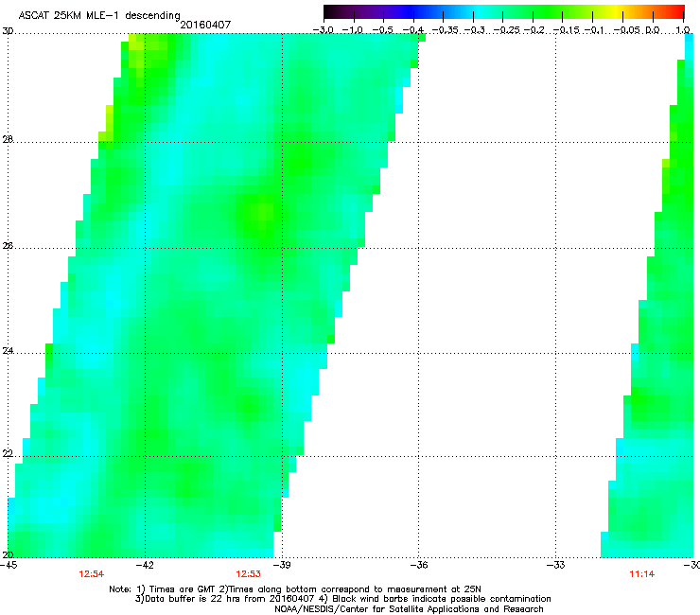Click latitude axis label 22

pyautogui.click(x=8, y=453)
